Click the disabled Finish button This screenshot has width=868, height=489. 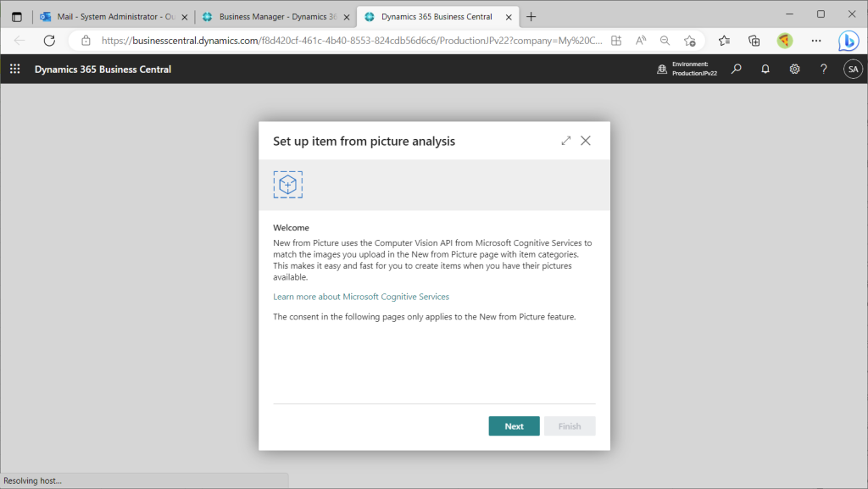point(569,426)
